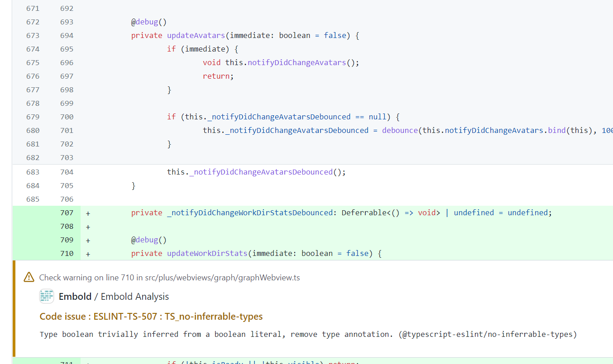
Task: Click the debounce function call on line 701
Action: [400, 130]
